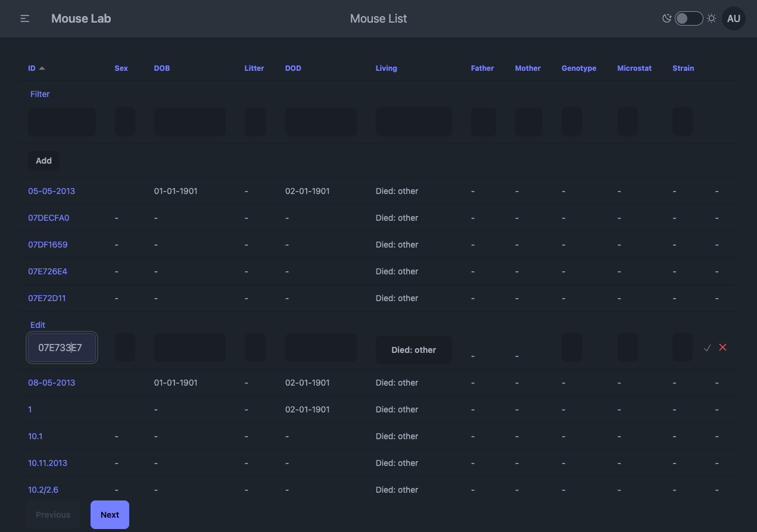This screenshot has height=532, width=757.
Task: Click the ID sort arrow icon
Action: [42, 68]
